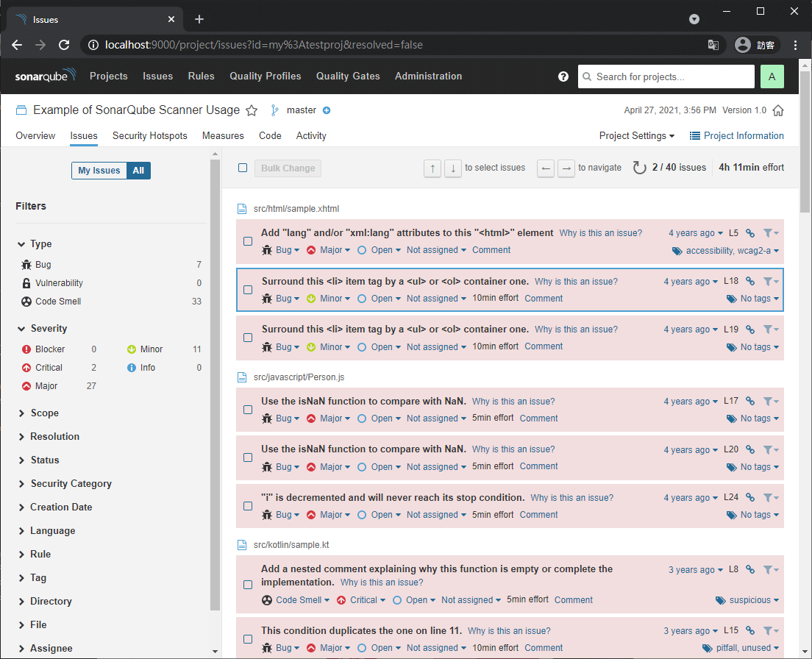Open Not assigned dropdown on L17 issue
This screenshot has width=812, height=659.
coord(436,418)
